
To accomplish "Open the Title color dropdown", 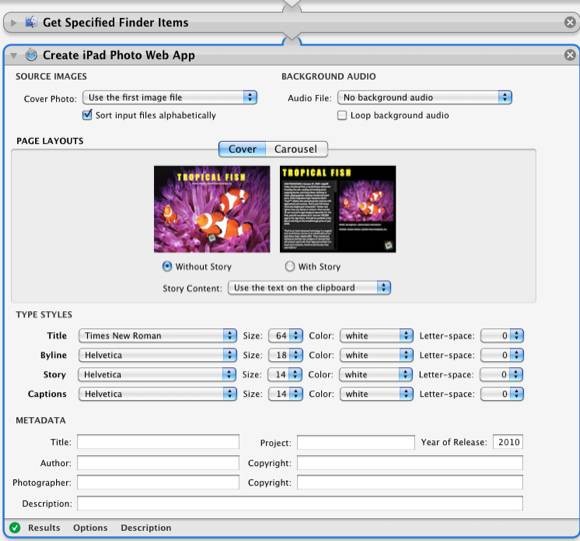I will click(x=376, y=335).
